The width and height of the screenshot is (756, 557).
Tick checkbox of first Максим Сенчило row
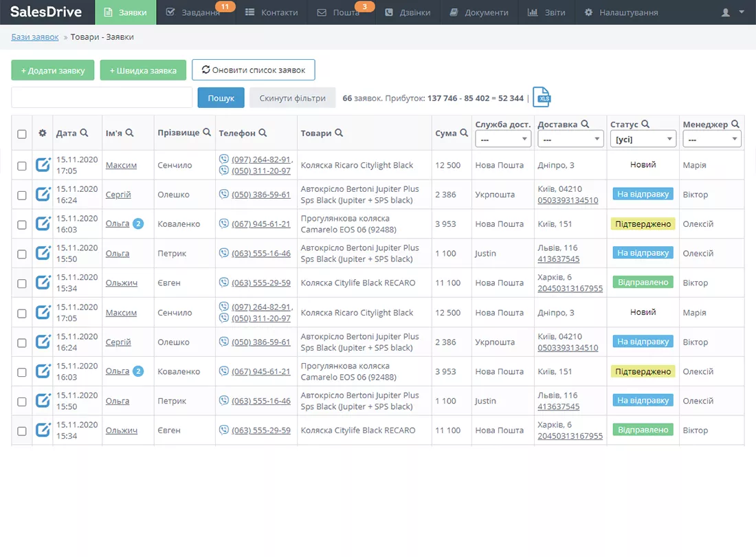coord(22,166)
